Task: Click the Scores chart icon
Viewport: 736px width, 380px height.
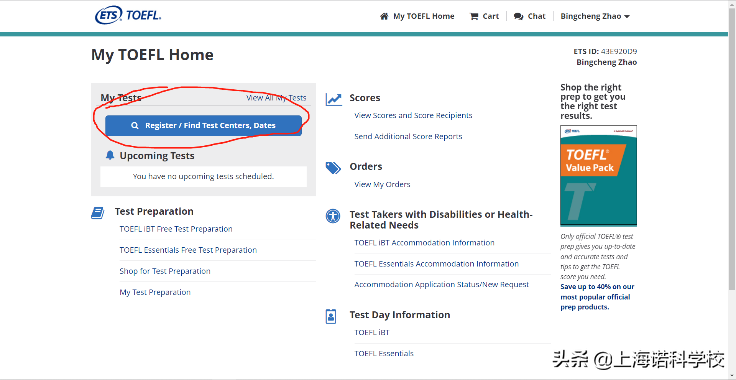Action: point(334,99)
